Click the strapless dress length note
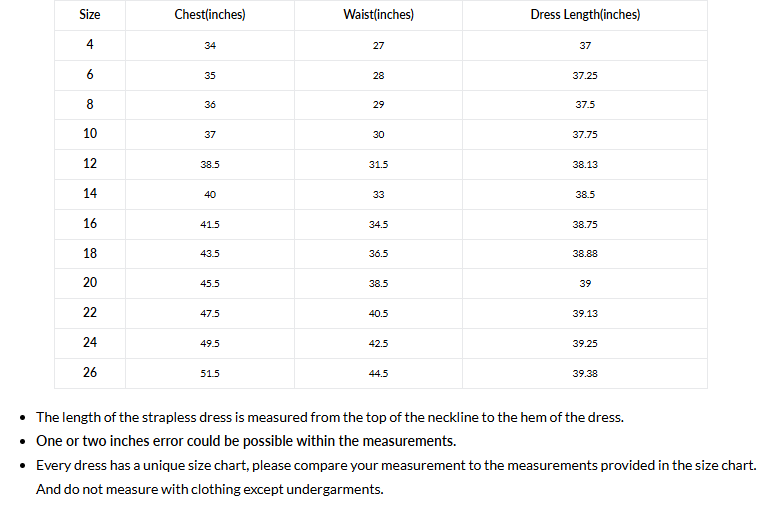Screen dimensions: 773x508 (x=330, y=417)
